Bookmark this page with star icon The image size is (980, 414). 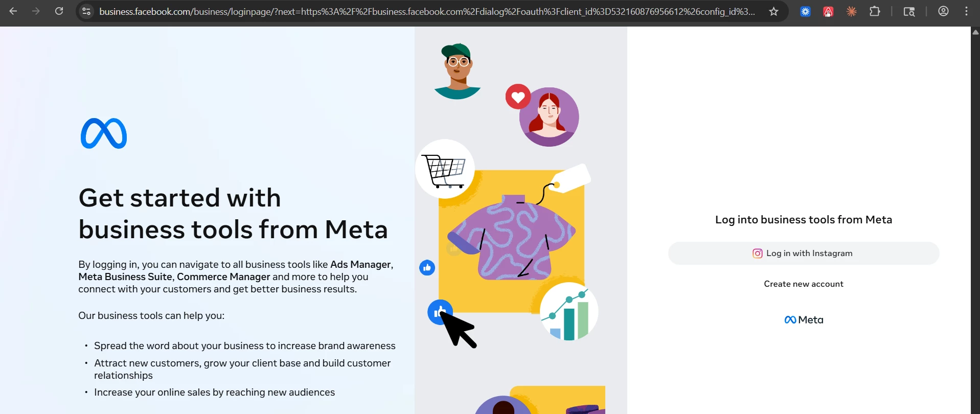[773, 11]
